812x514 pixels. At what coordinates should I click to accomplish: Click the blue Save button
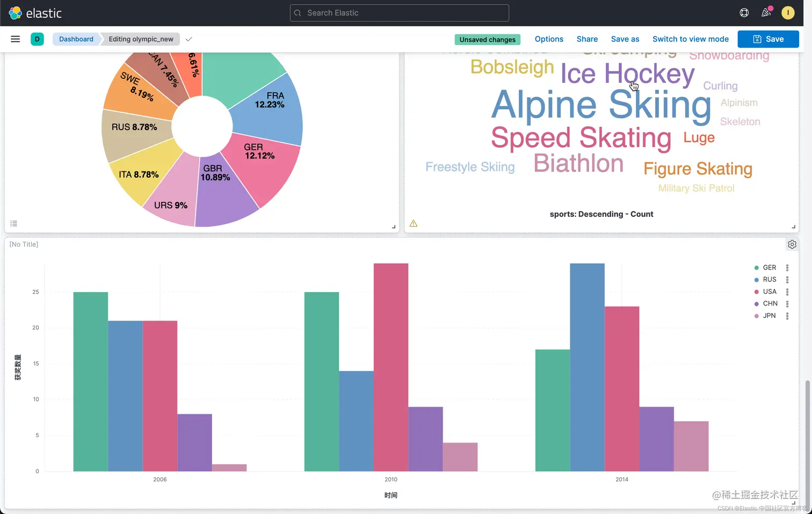tap(768, 39)
